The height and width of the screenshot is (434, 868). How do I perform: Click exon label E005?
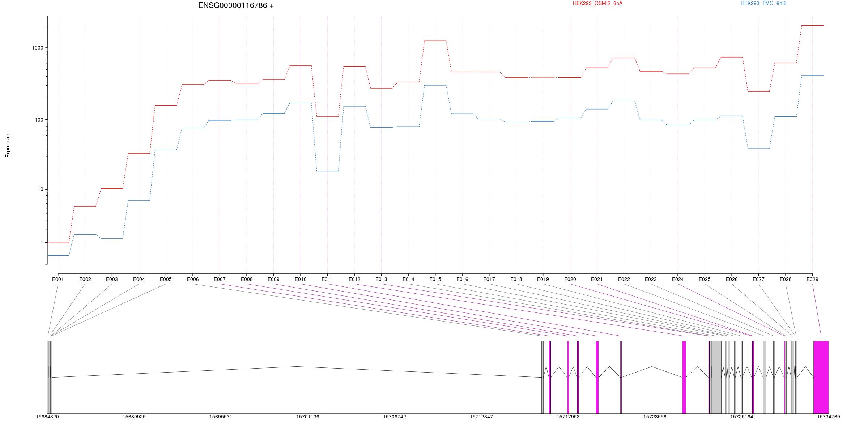point(166,279)
